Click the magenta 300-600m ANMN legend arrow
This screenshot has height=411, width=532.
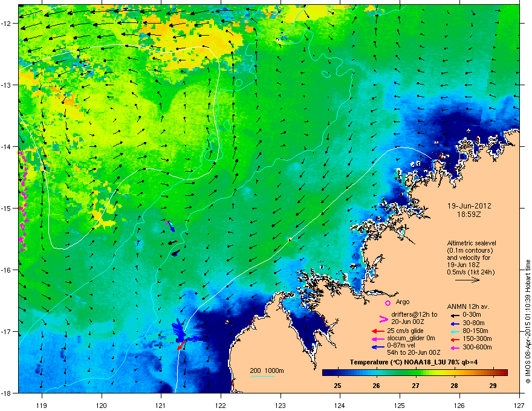(x=455, y=348)
